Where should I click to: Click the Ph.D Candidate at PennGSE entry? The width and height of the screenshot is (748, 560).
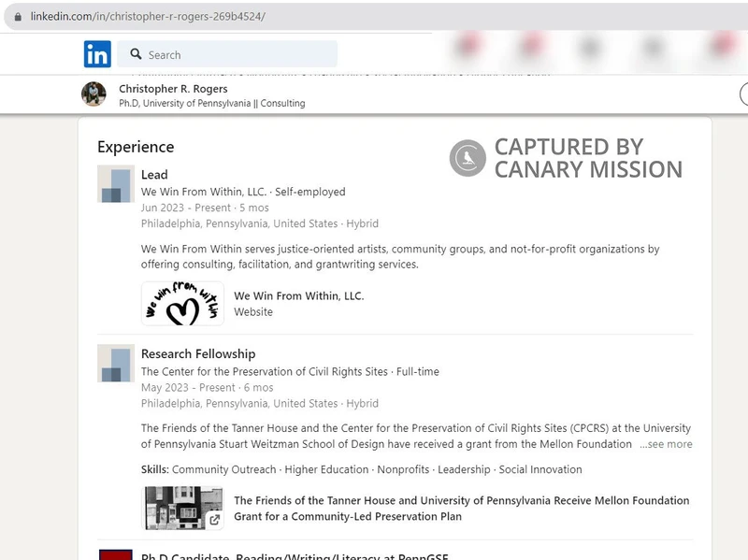(x=295, y=556)
